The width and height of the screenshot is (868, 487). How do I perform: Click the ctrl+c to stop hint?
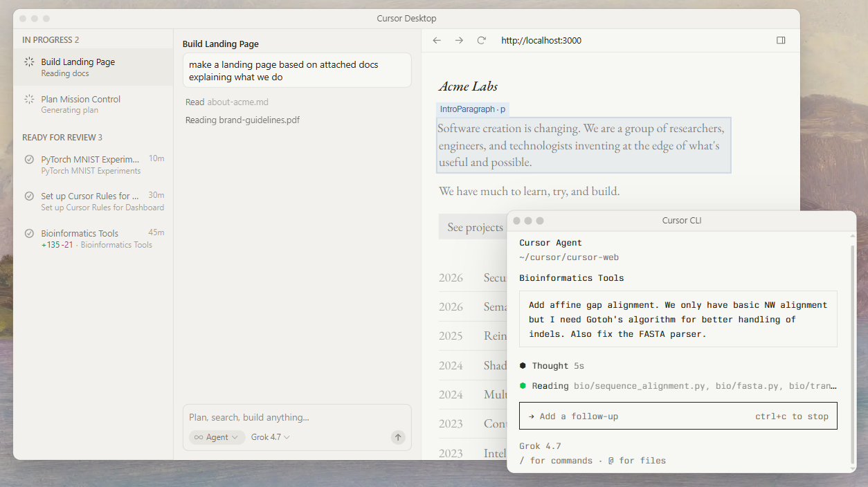(792, 416)
